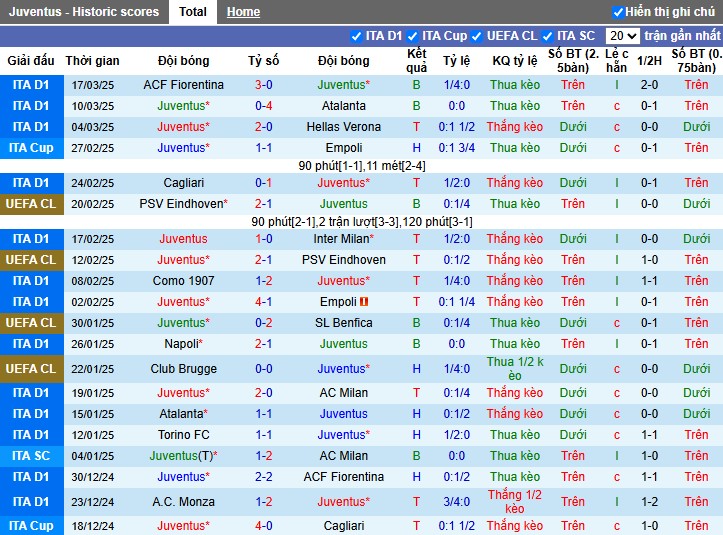Click the 4-1 score against Empoli
Image resolution: width=723 pixels, height=535 pixels.
pyautogui.click(x=264, y=302)
